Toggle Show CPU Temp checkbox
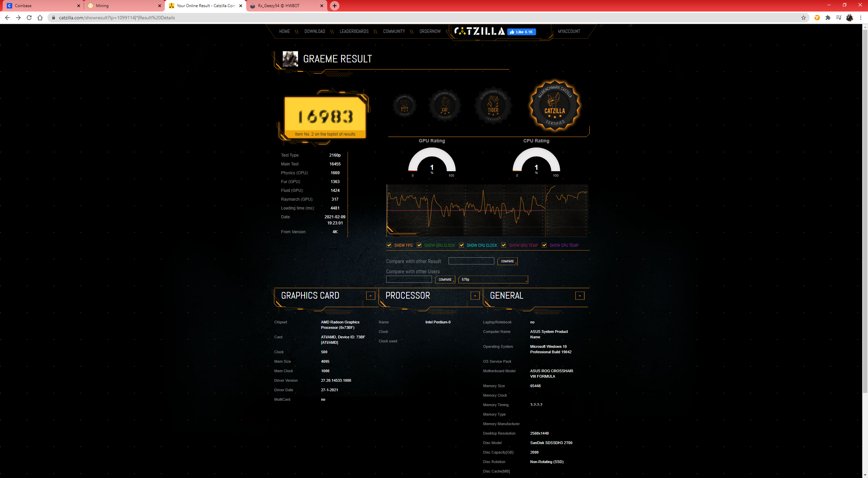The image size is (868, 478). [544, 245]
